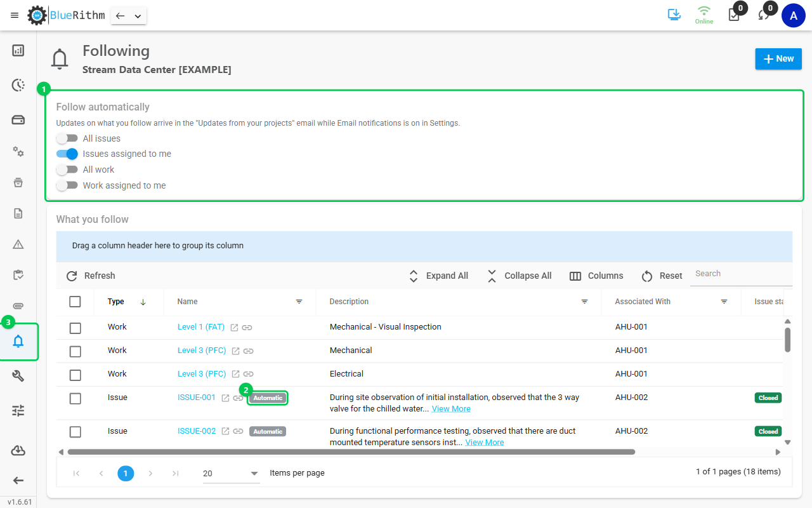The height and width of the screenshot is (508, 812).
Task: Reset the table layout
Action: click(x=662, y=276)
